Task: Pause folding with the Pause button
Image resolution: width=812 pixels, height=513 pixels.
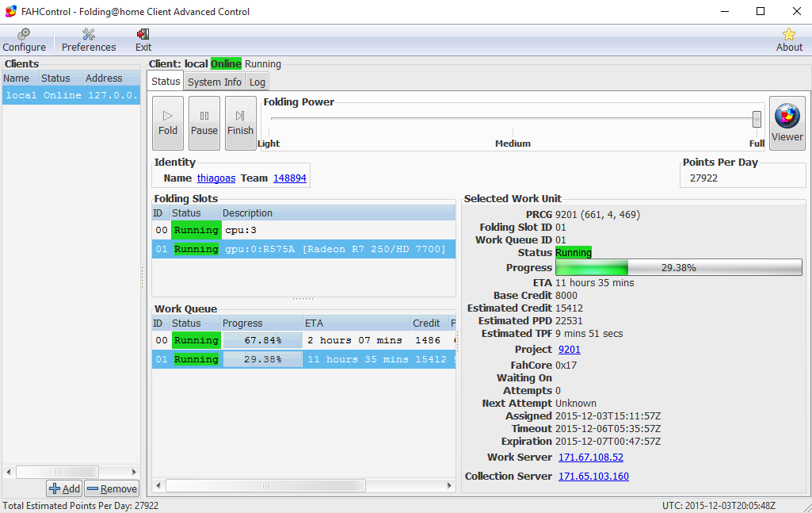Action: click(204, 124)
